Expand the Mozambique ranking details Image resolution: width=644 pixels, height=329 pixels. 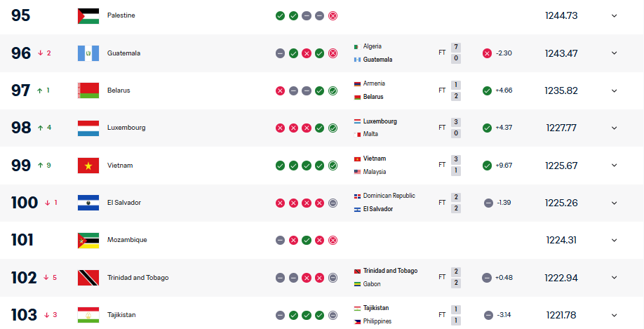click(x=614, y=240)
